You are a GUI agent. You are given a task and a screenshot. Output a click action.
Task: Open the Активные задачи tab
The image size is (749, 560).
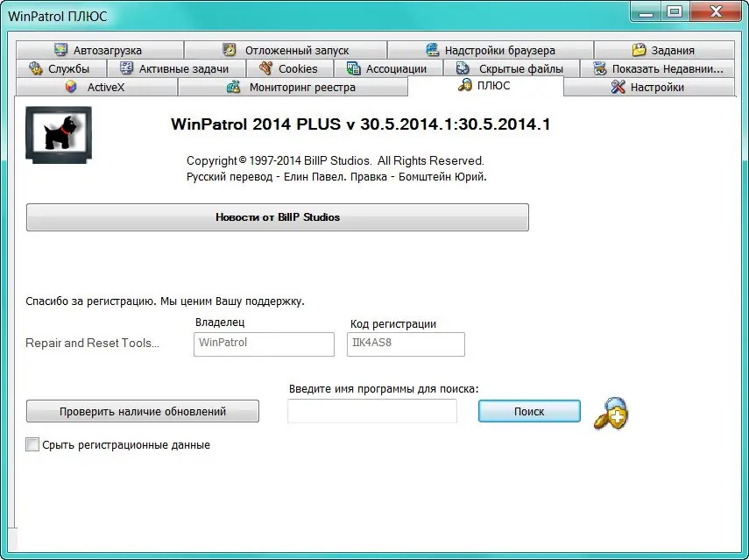click(176, 68)
